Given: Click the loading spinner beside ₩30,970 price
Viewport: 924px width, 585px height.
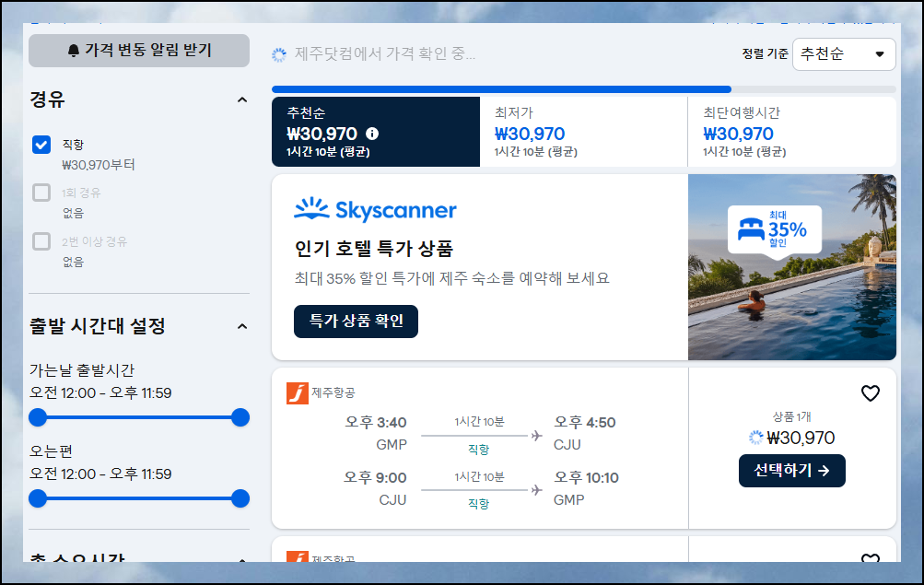Looking at the screenshot, I should pyautogui.click(x=755, y=438).
